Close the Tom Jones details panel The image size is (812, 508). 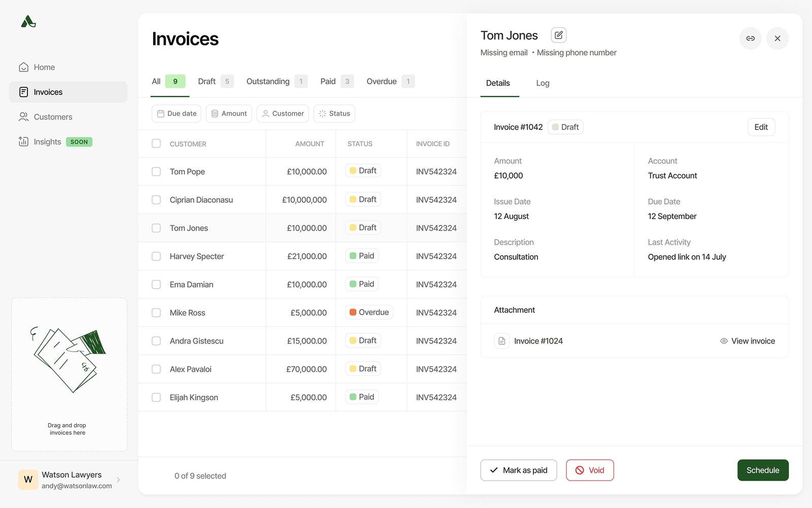[x=777, y=39]
